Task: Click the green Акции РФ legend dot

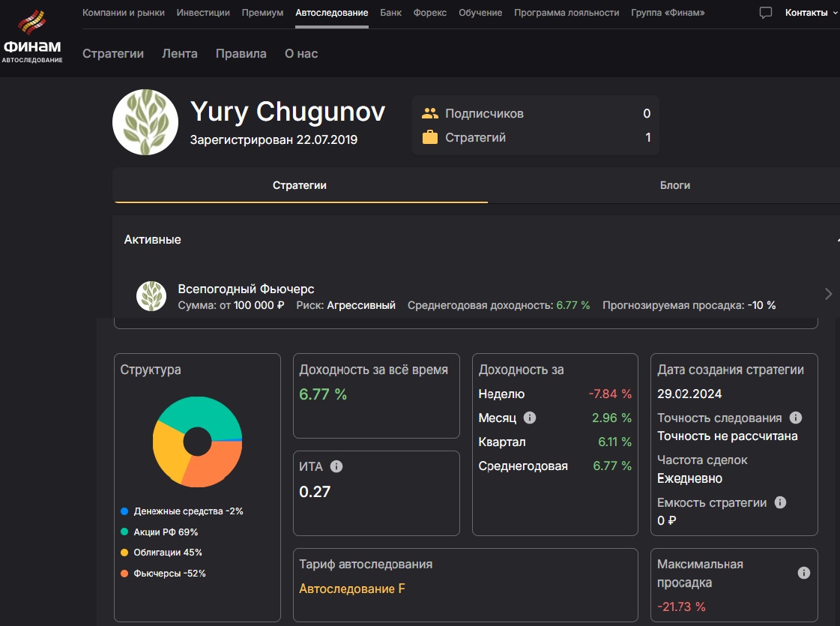Action: [124, 532]
